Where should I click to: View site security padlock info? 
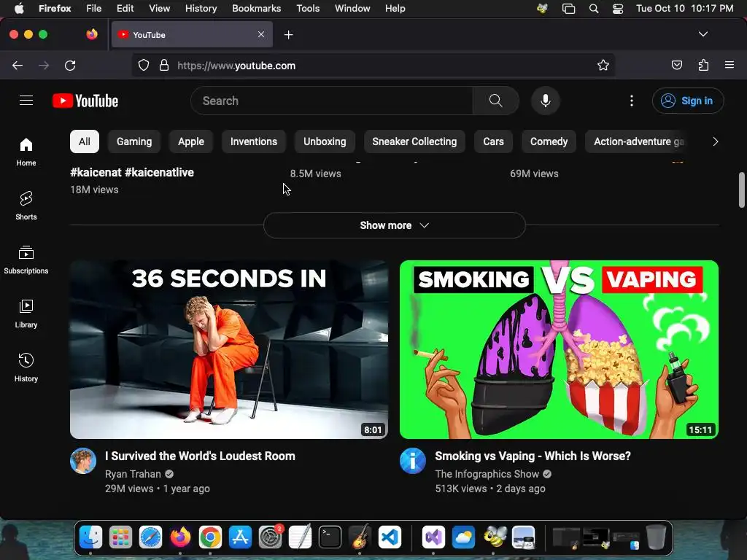click(164, 65)
